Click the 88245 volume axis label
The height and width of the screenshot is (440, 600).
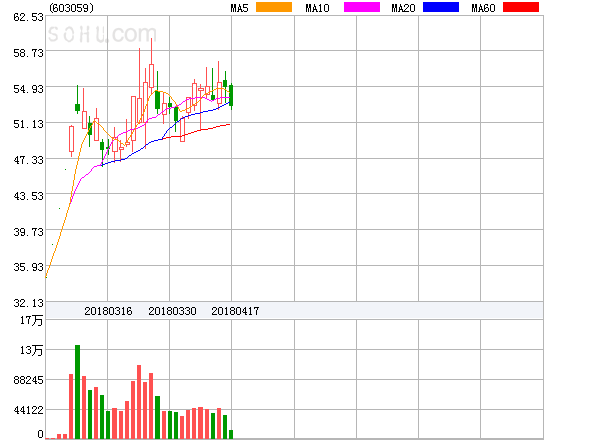tap(28, 380)
